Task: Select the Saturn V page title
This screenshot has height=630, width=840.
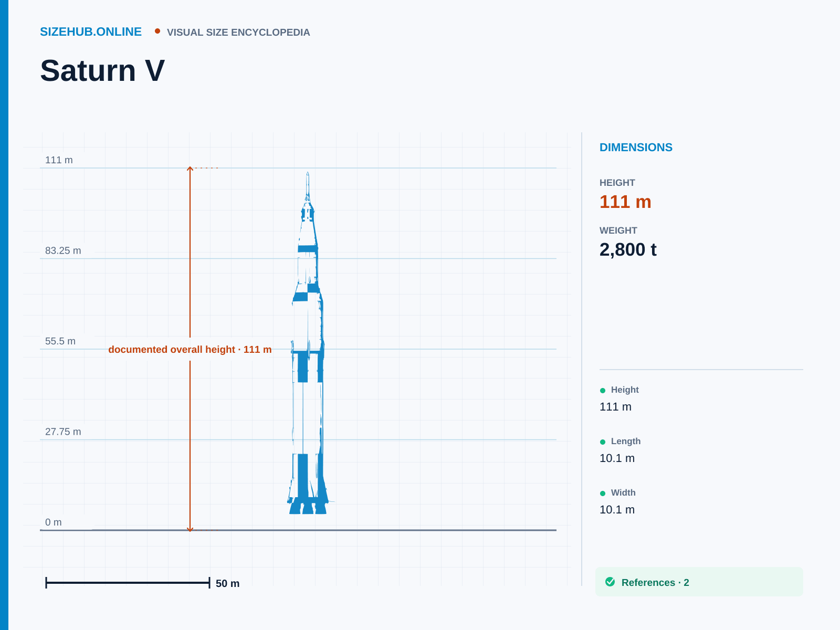Action: tap(102, 71)
